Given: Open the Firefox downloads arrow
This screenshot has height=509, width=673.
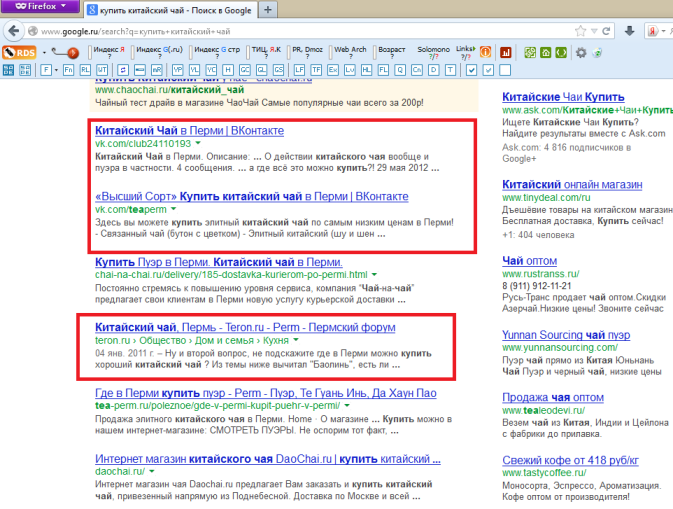Looking at the screenshot, I should (630, 31).
